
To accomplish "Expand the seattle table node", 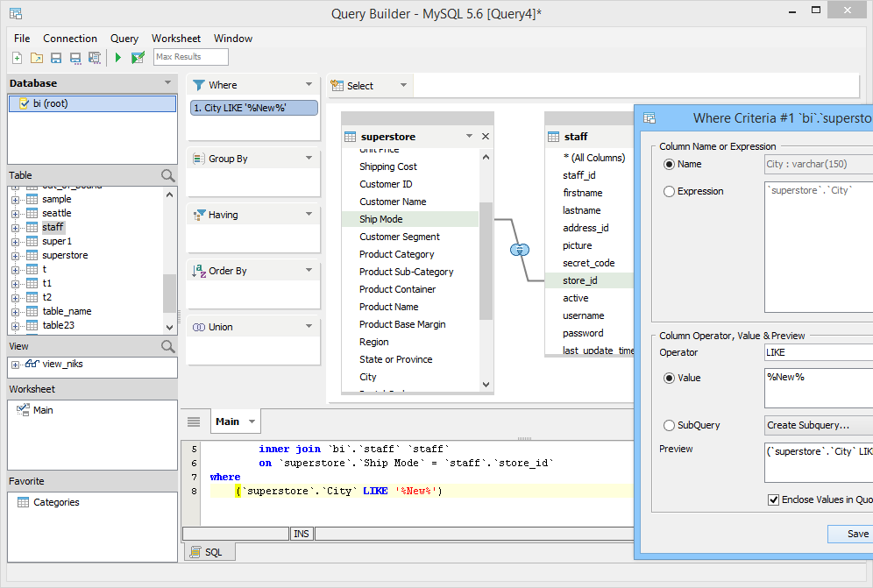I will (15, 214).
